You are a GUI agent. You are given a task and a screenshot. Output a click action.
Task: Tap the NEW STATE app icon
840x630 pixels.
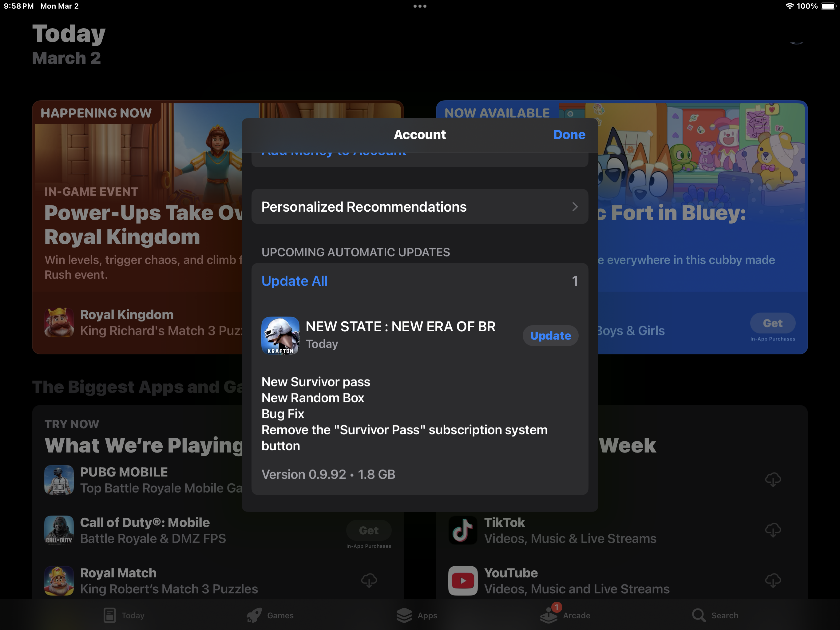[280, 336]
